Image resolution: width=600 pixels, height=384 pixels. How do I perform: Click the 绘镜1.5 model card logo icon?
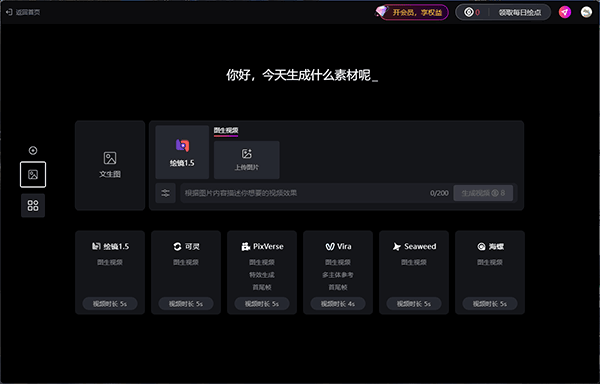coord(96,246)
